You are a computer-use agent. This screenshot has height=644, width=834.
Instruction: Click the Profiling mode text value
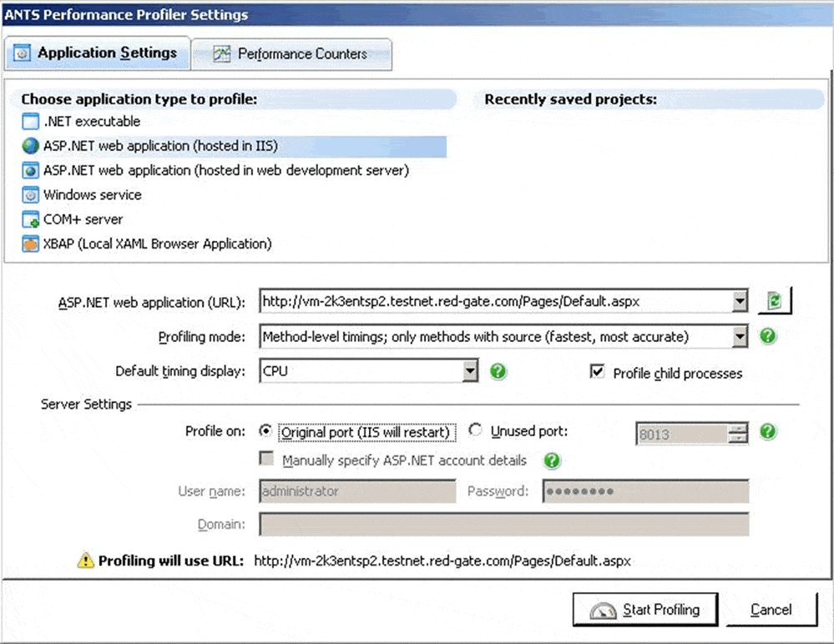476,337
